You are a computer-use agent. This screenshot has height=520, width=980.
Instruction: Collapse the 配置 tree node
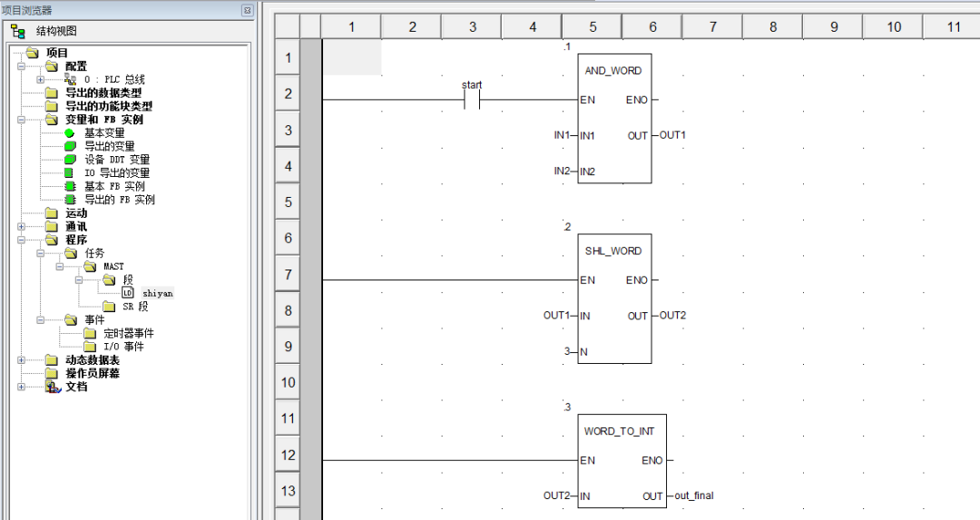tap(22, 66)
